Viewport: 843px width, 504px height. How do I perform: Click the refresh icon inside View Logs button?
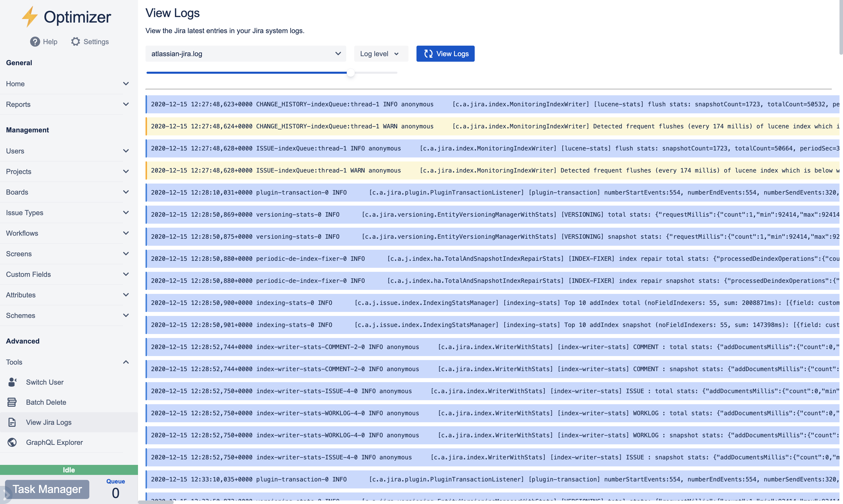(429, 53)
